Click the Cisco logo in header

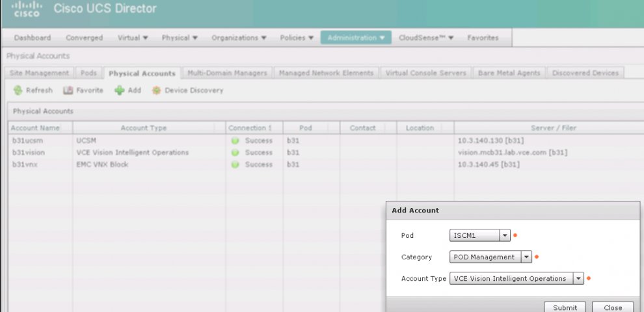tap(26, 9)
